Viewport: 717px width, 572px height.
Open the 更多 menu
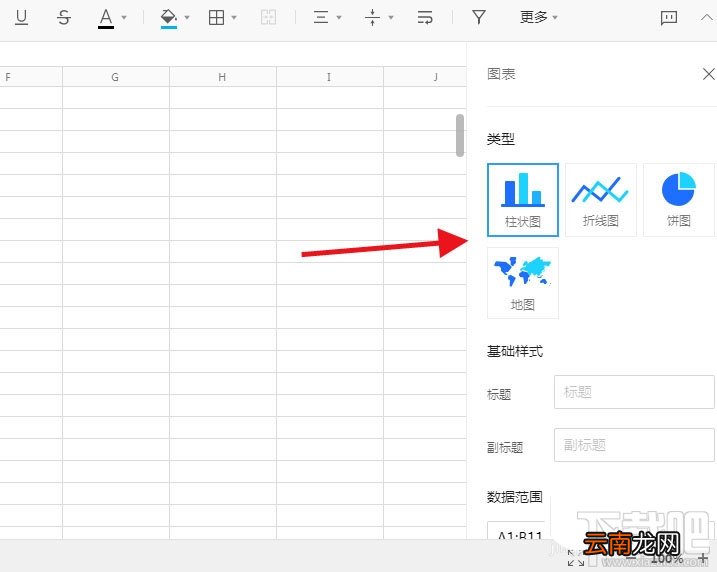pyautogui.click(x=539, y=17)
